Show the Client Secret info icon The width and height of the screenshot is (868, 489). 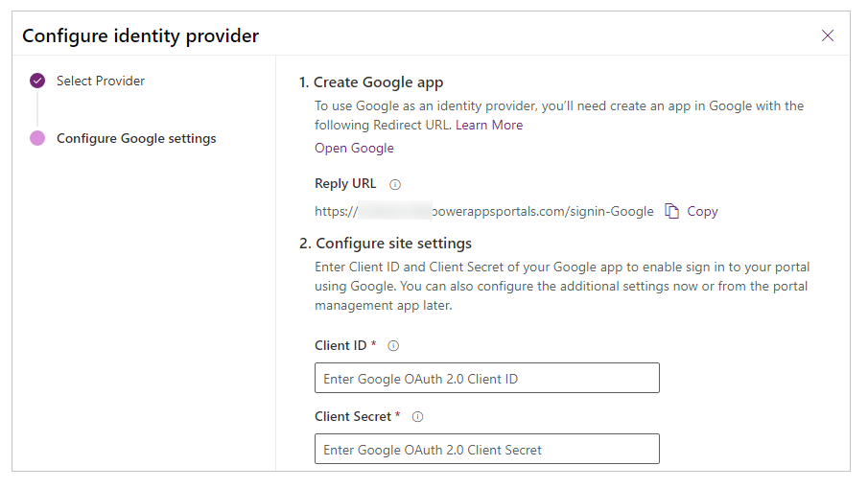point(417,416)
